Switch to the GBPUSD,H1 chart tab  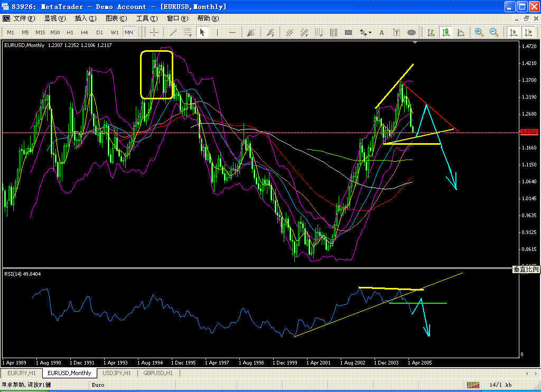pyautogui.click(x=158, y=373)
